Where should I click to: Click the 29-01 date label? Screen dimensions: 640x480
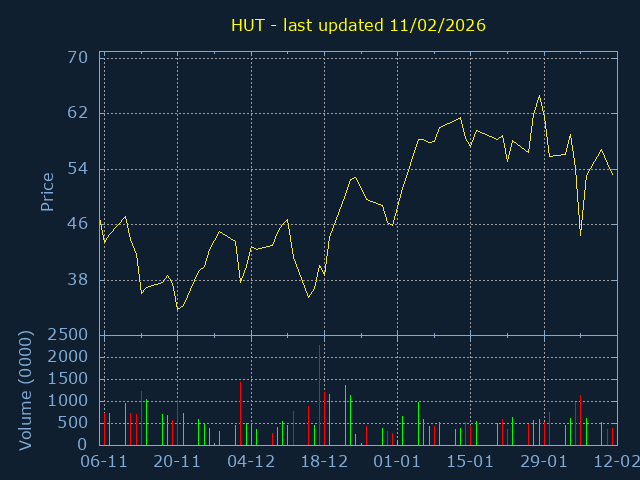pyautogui.click(x=544, y=462)
